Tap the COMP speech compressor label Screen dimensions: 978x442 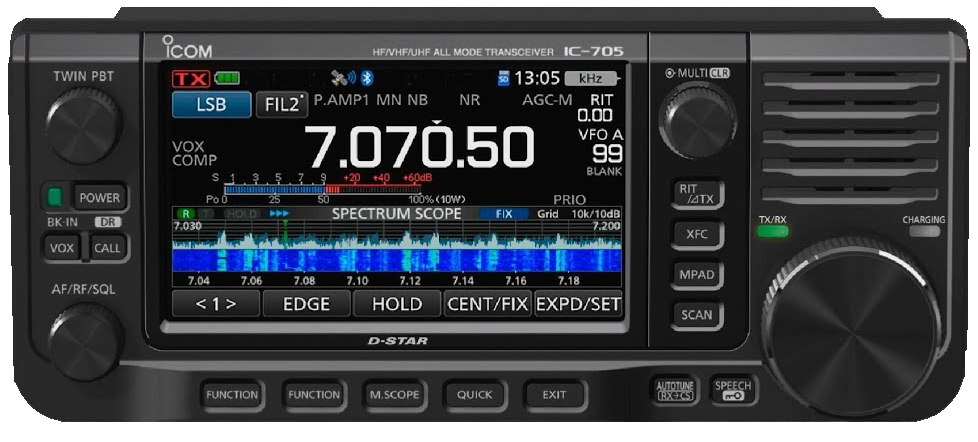[x=195, y=160]
